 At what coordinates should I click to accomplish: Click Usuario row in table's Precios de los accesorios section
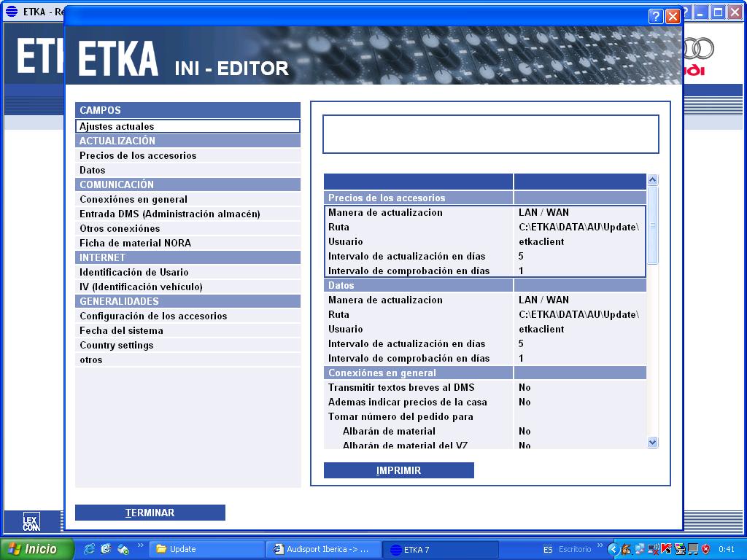coord(485,242)
